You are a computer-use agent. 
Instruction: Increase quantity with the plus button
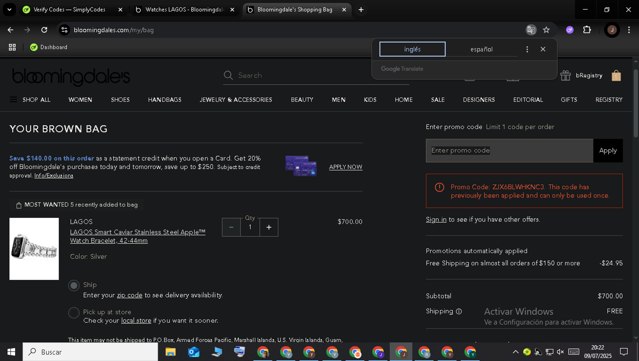(269, 227)
